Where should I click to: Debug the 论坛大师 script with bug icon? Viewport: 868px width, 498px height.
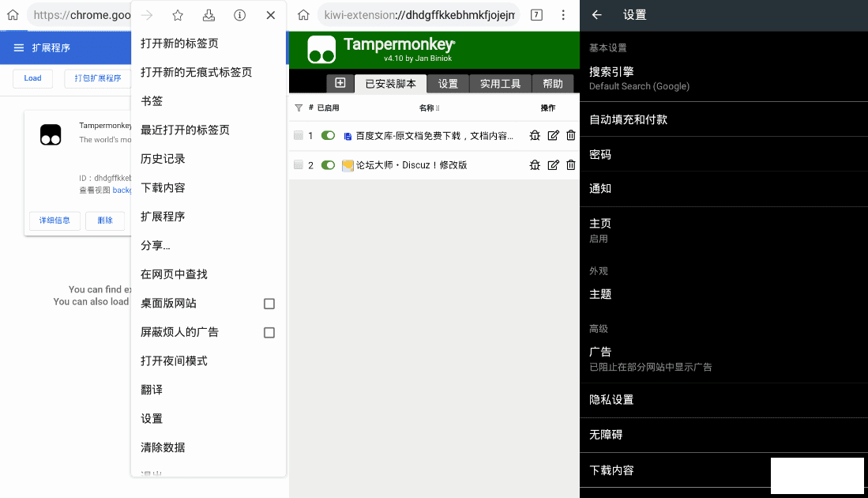(x=535, y=164)
